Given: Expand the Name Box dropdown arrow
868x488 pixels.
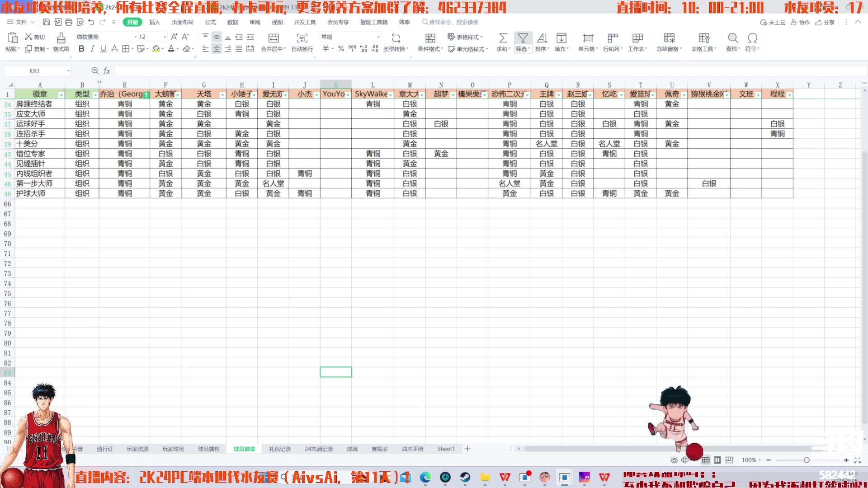Looking at the screenshot, I should pyautogui.click(x=68, y=71).
